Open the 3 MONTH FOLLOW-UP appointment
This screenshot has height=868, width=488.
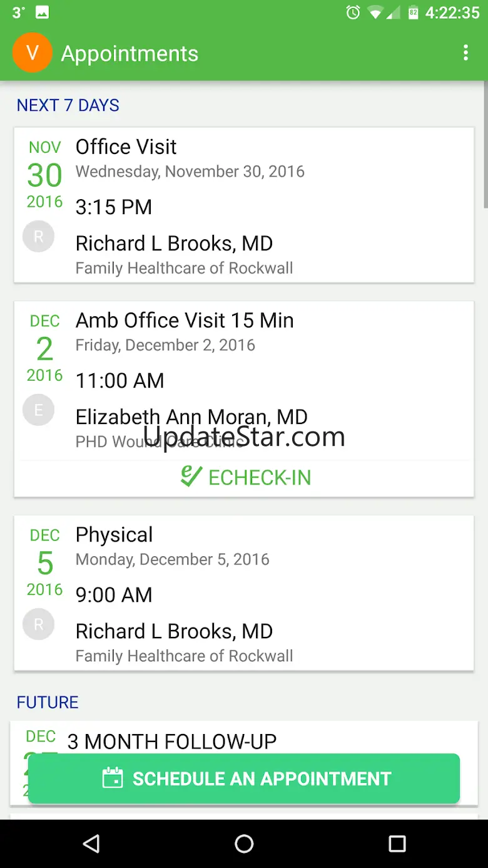pyautogui.click(x=171, y=741)
